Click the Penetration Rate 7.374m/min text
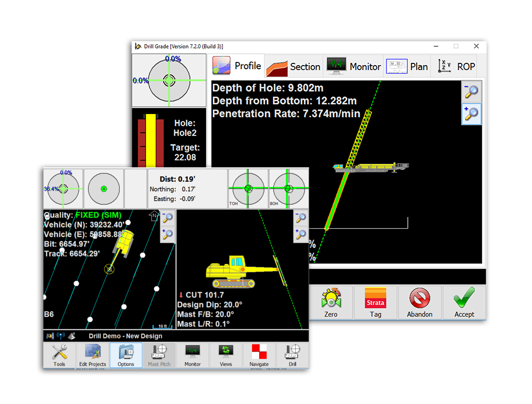 (286, 114)
